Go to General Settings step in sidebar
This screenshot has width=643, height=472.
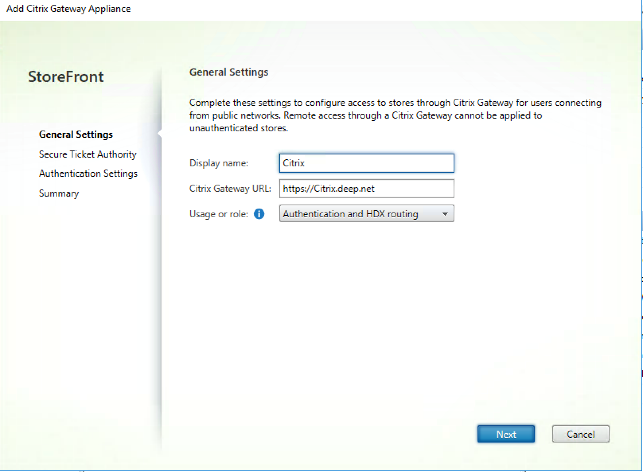75,134
